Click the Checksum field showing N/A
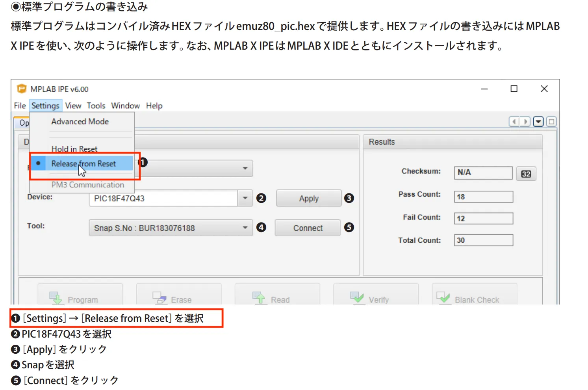 [483, 173]
